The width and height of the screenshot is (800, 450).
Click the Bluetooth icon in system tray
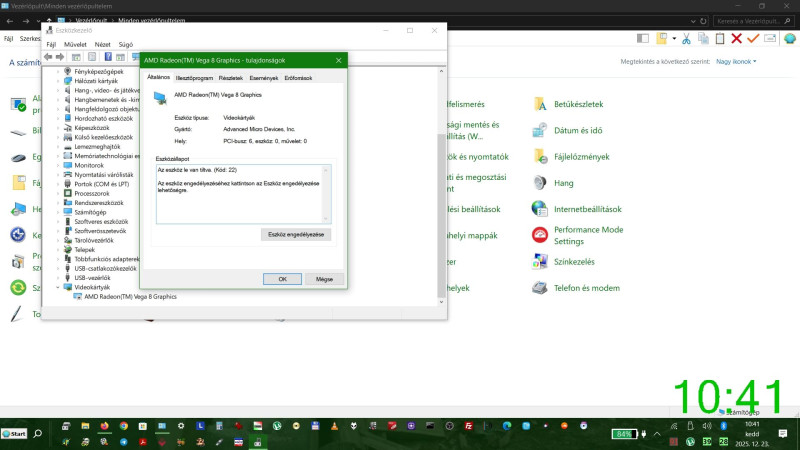tap(723, 426)
